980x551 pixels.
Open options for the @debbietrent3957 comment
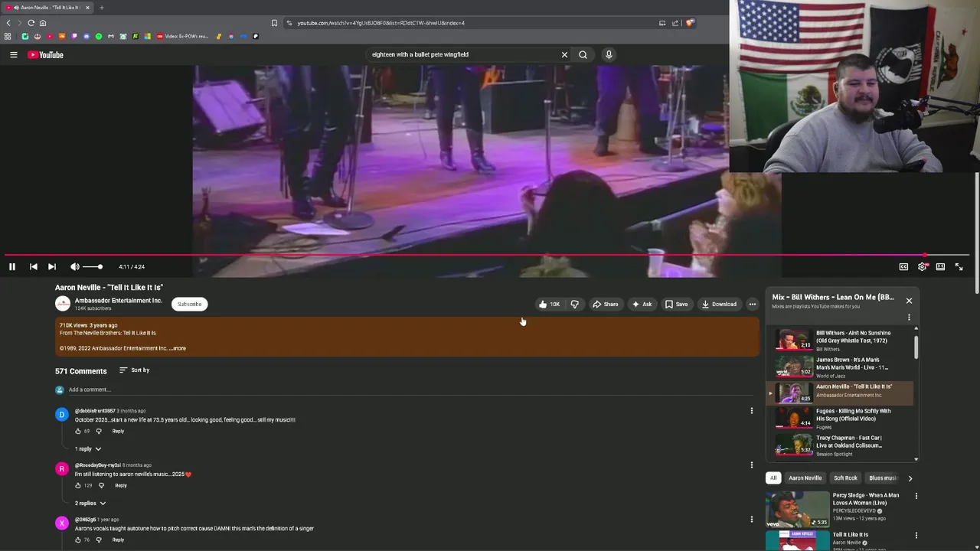point(751,411)
